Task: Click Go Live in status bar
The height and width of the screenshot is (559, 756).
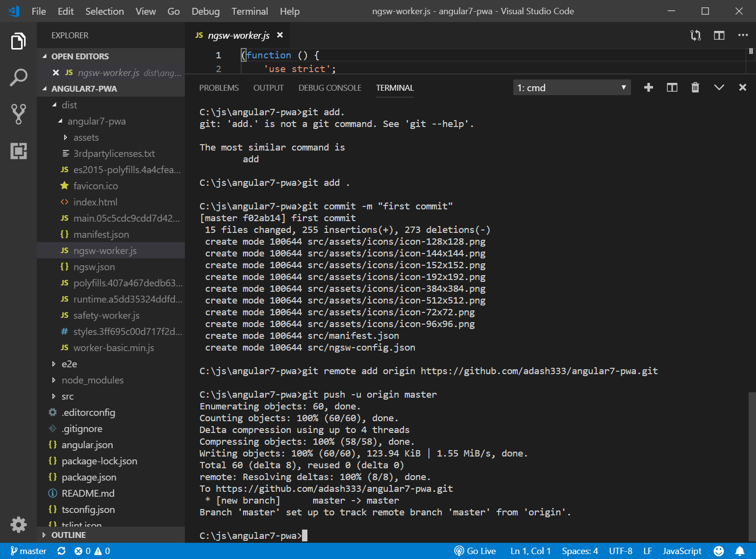Action: click(475, 551)
